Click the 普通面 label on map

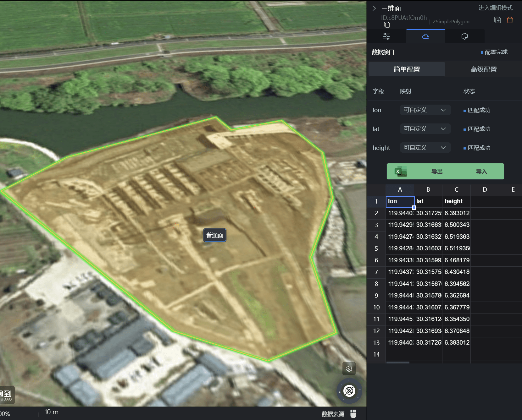pos(215,235)
